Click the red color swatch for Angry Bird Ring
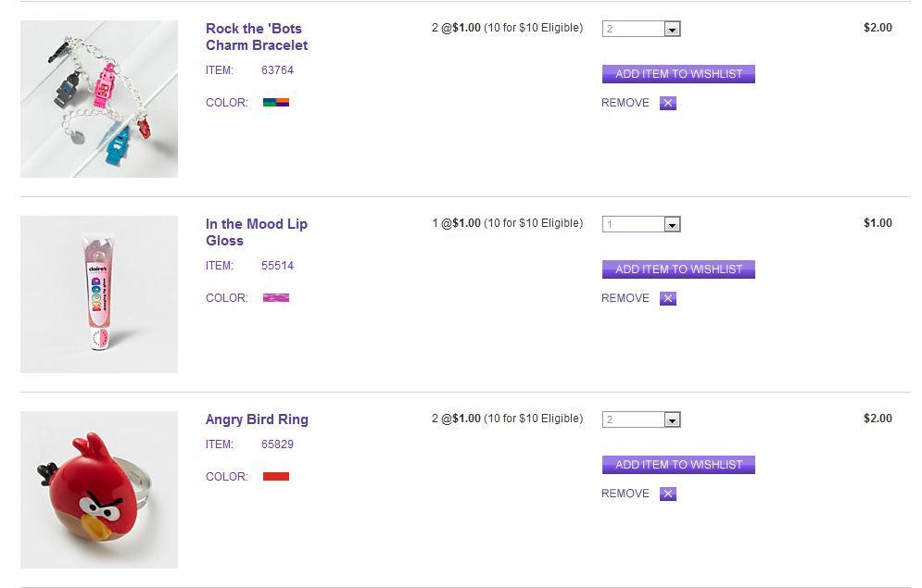 coord(276,477)
